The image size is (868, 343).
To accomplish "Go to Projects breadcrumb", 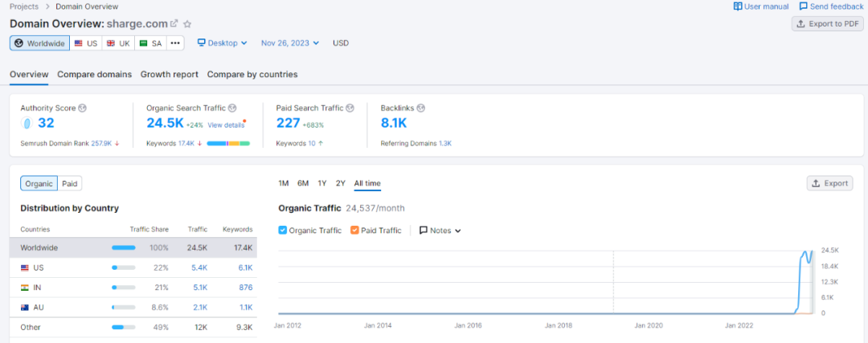I will pyautogui.click(x=24, y=6).
